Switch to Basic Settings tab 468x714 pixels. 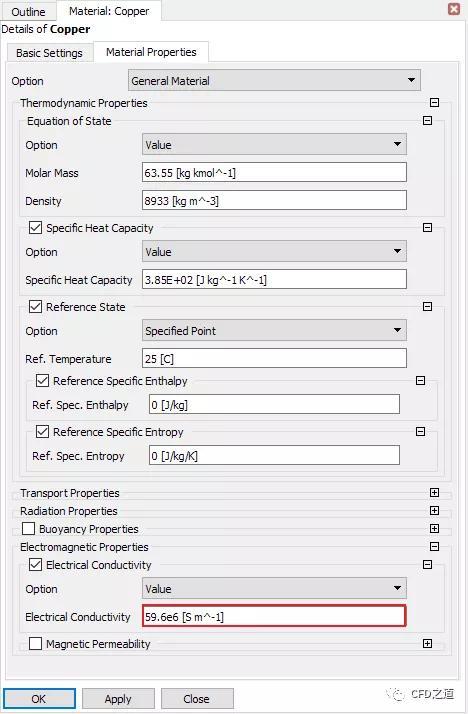click(49, 53)
